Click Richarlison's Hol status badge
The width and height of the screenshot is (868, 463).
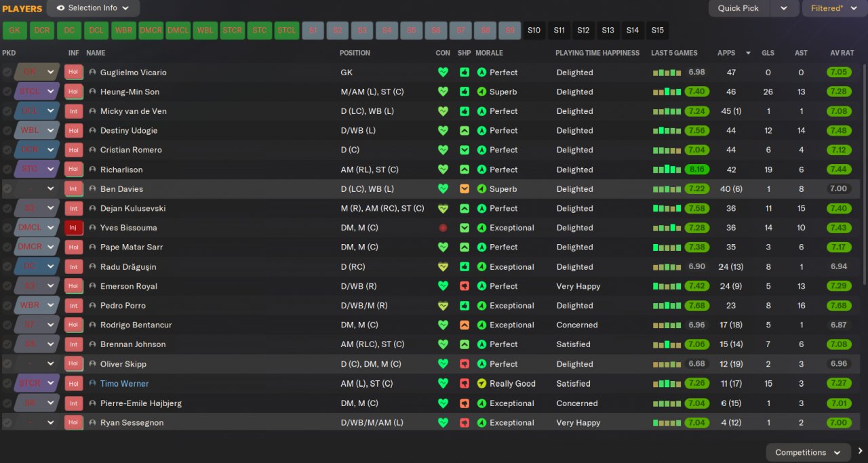(73, 169)
